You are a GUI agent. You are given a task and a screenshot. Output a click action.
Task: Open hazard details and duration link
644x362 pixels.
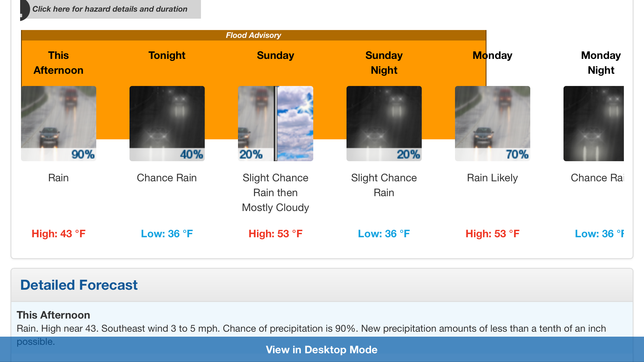(110, 9)
